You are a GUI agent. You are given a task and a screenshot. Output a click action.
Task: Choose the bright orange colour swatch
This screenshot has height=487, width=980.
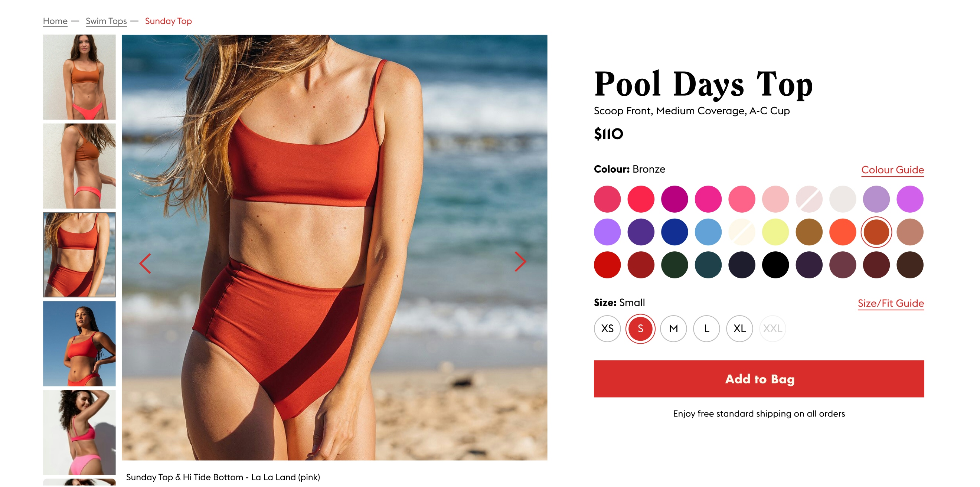pyautogui.click(x=843, y=232)
